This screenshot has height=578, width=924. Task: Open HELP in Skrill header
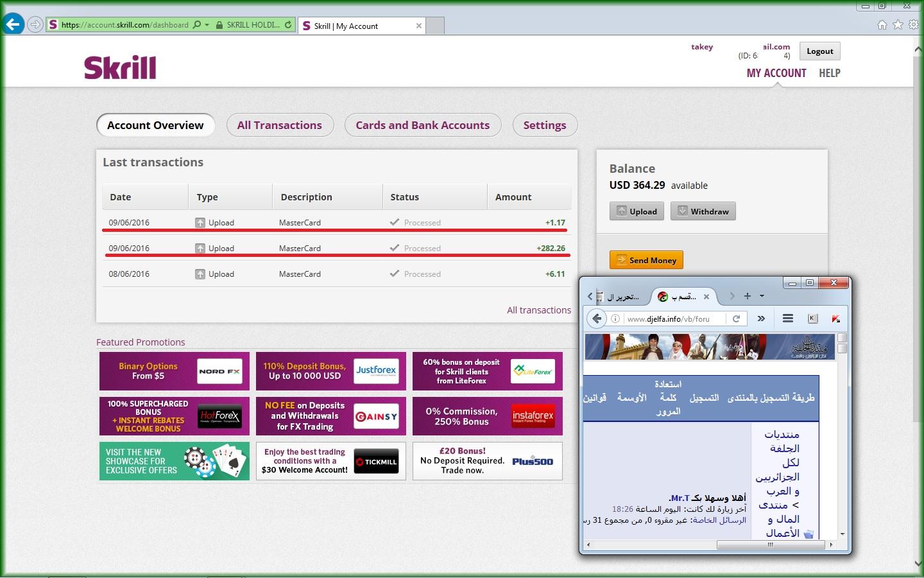coord(829,73)
